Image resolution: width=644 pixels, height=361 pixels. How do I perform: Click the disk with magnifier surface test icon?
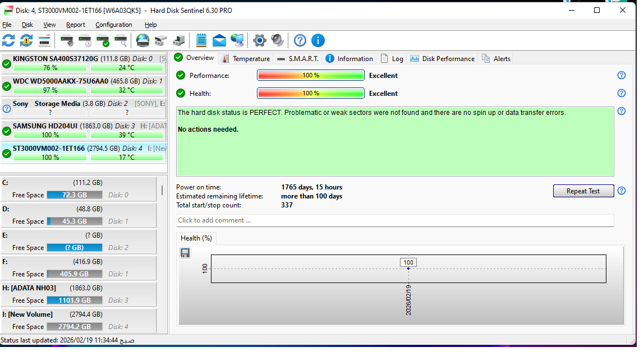click(121, 40)
